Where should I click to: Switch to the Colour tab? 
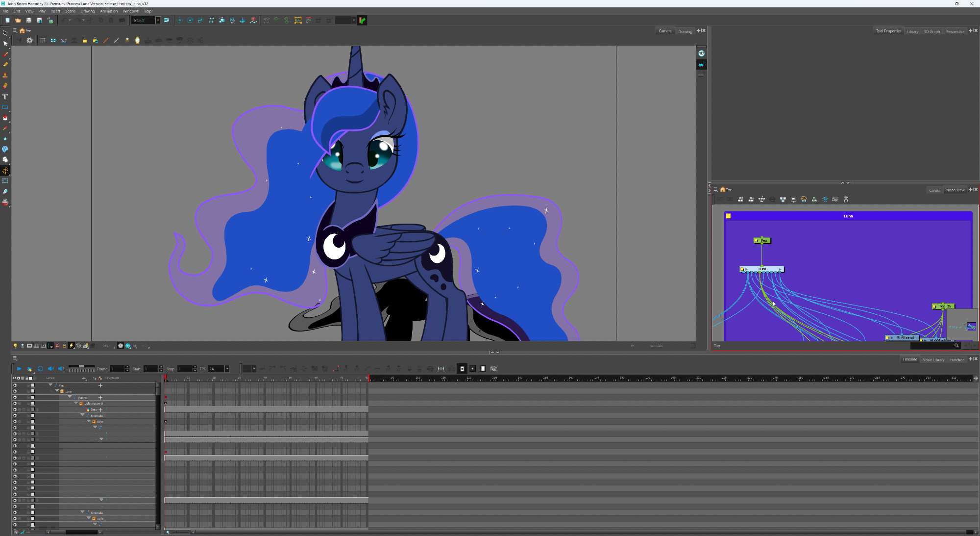934,190
